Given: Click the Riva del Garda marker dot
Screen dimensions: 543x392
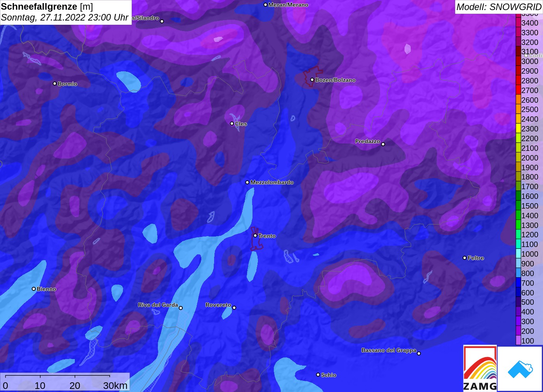Looking at the screenshot, I should click(x=181, y=308).
